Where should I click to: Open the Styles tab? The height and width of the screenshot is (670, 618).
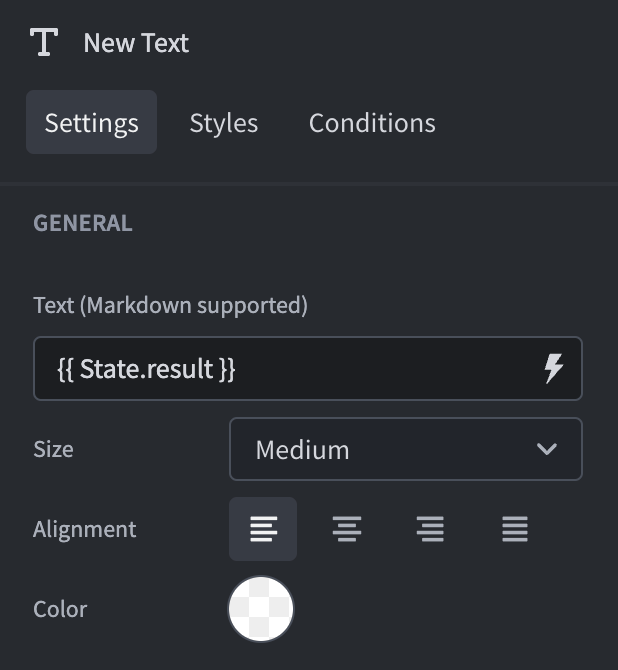(224, 123)
